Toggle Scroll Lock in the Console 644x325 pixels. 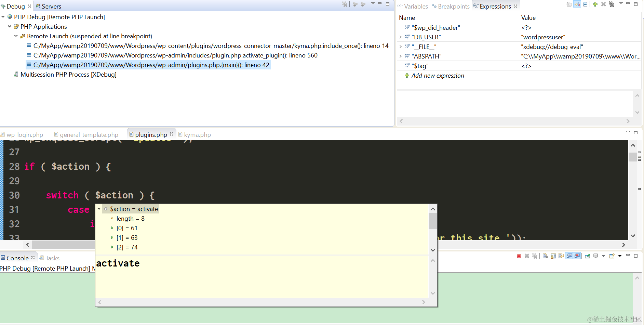pos(553,256)
